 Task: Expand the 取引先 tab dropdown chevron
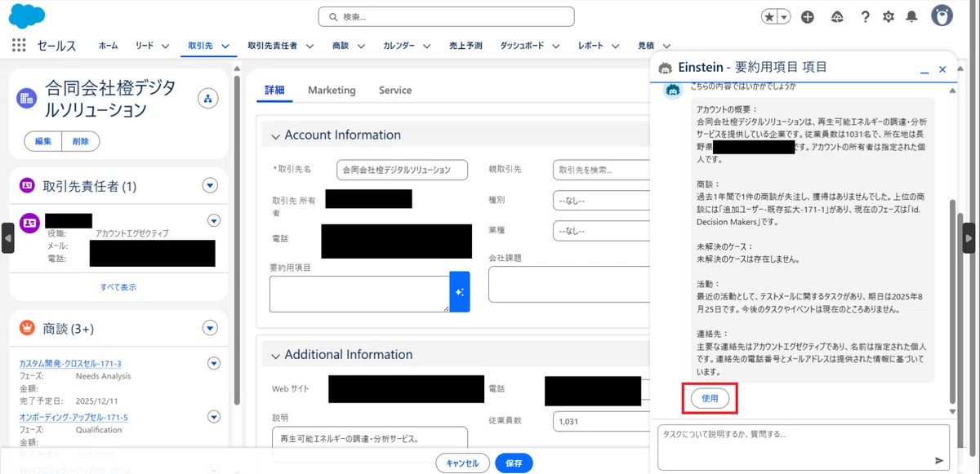225,47
